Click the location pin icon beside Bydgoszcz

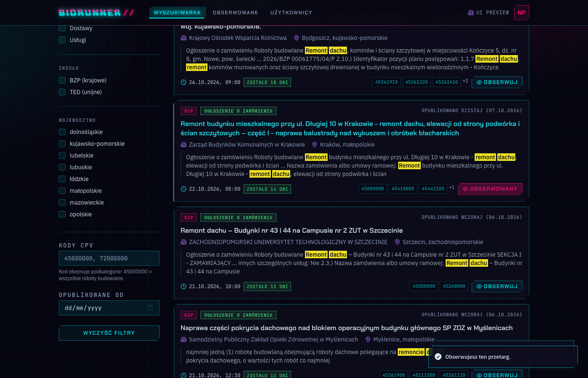[x=297, y=38]
